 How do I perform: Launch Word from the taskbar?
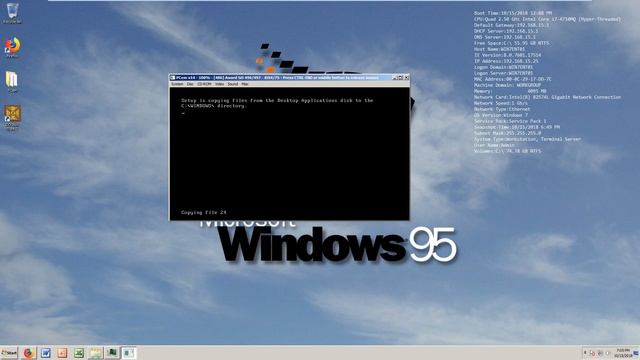pos(45,353)
